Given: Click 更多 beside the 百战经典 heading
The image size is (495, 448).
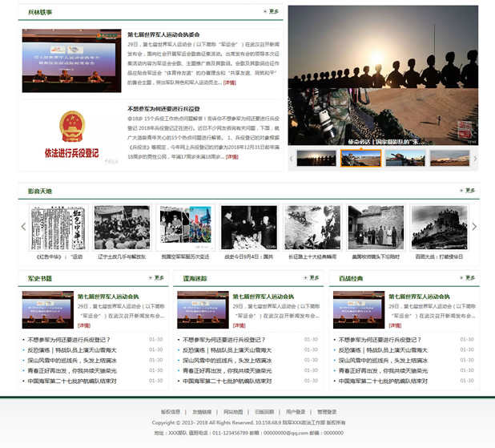Looking at the screenshot, I should [467, 278].
